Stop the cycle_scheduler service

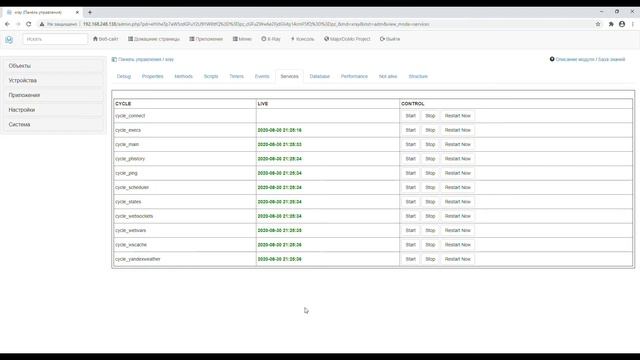pyautogui.click(x=430, y=187)
